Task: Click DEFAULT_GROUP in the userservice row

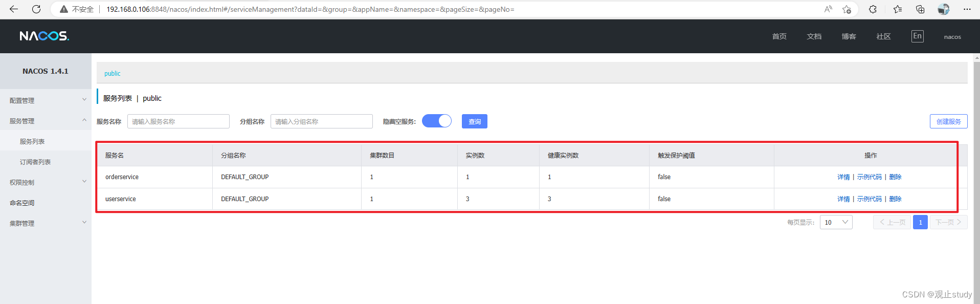Action: pos(244,199)
